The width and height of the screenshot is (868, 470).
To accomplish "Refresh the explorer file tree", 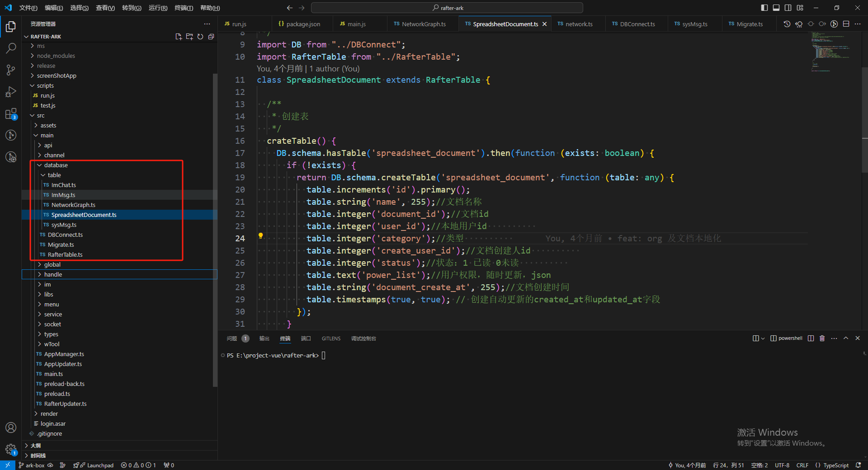I will pyautogui.click(x=200, y=37).
